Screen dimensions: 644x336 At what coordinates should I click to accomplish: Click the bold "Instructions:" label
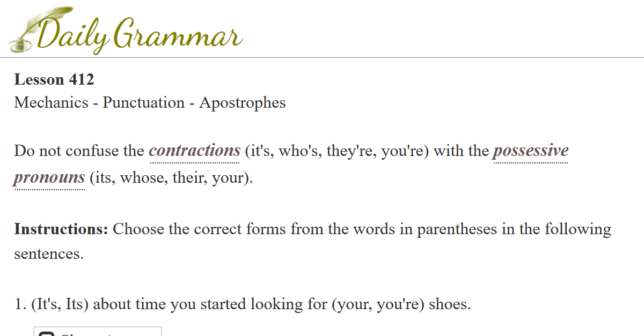[x=61, y=229]
